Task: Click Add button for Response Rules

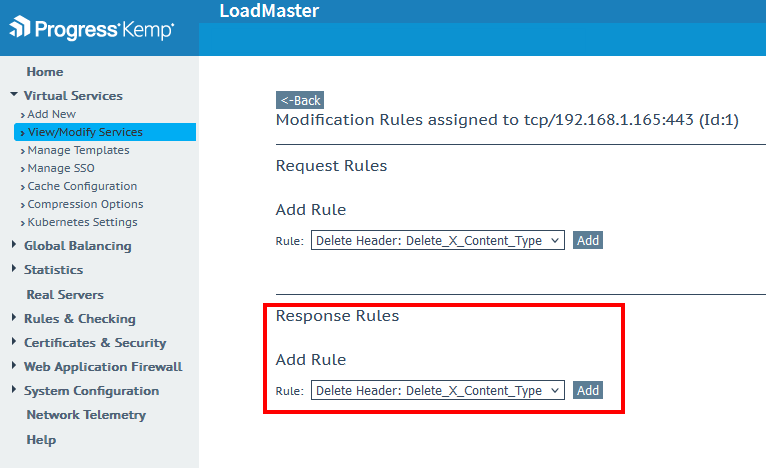Action: tap(588, 390)
